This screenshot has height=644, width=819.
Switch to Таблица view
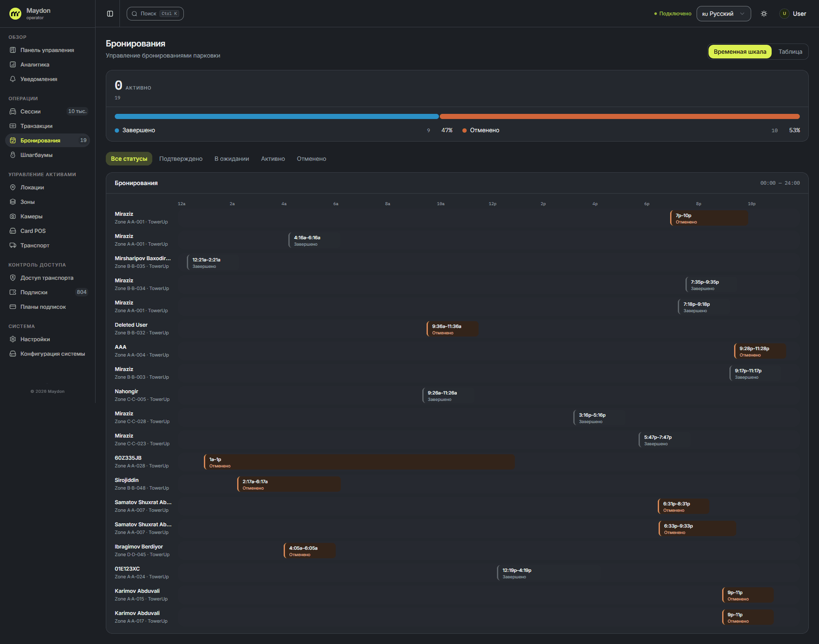pyautogui.click(x=790, y=52)
